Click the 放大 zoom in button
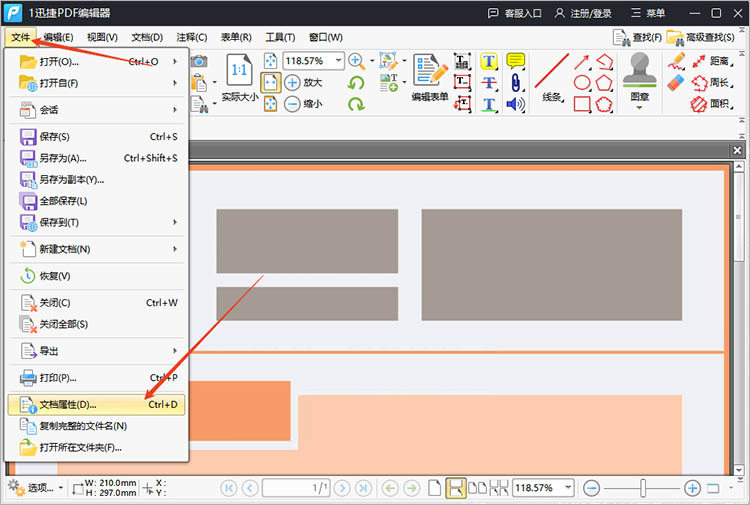This screenshot has width=750, height=505. tap(304, 83)
